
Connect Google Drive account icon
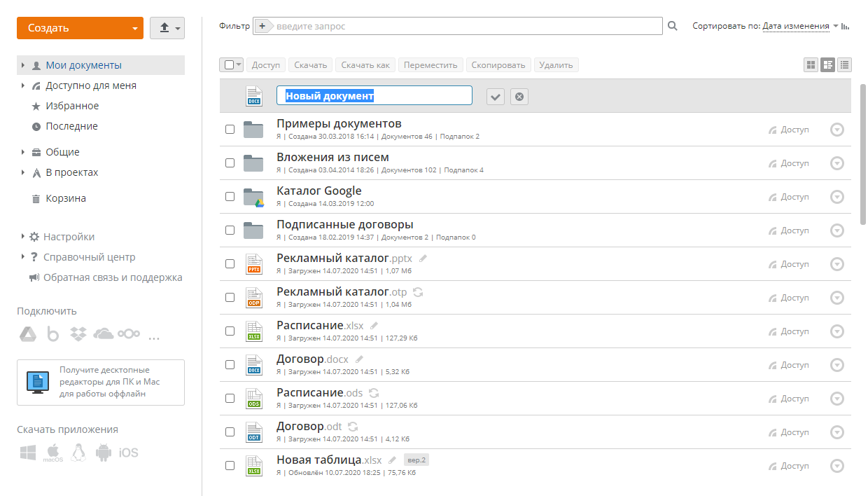coord(27,335)
